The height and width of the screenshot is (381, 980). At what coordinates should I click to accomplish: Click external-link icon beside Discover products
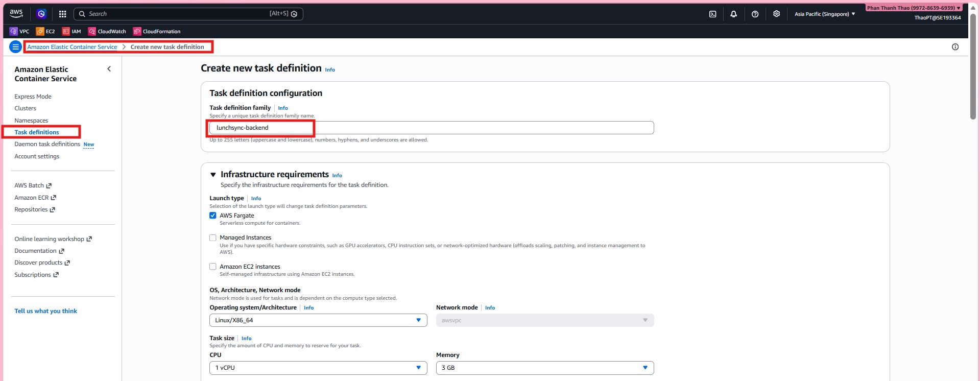pyautogui.click(x=67, y=263)
